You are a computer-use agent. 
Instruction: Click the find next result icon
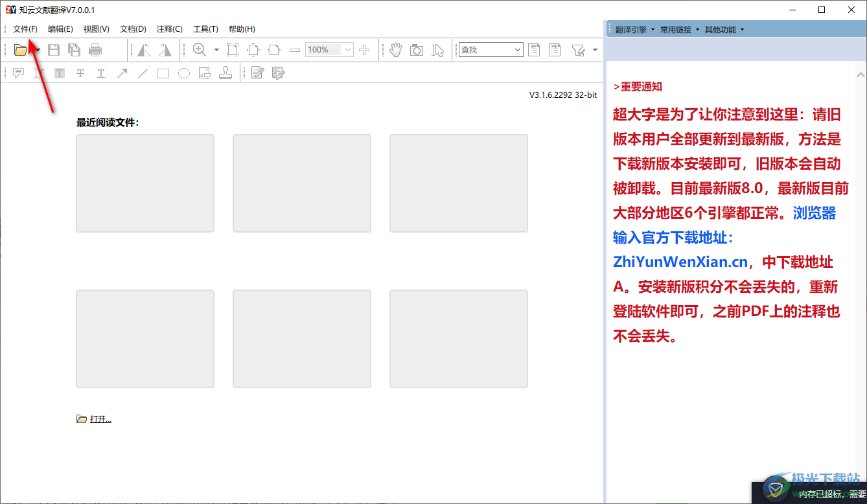click(x=555, y=50)
